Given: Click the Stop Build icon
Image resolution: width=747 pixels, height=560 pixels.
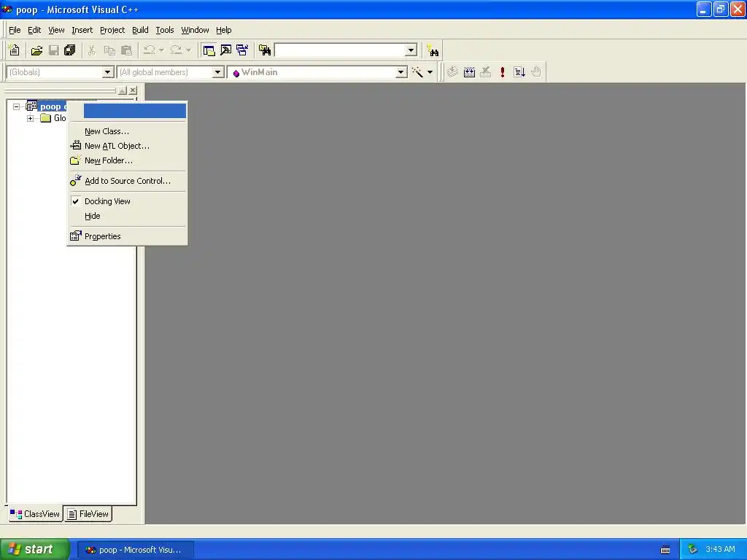Looking at the screenshot, I should 485,72.
